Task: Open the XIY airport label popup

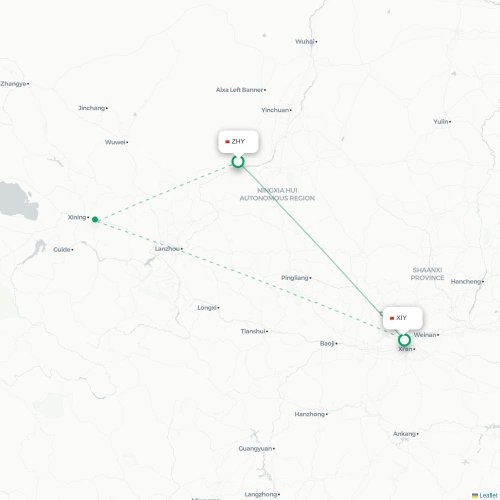Action: click(403, 318)
